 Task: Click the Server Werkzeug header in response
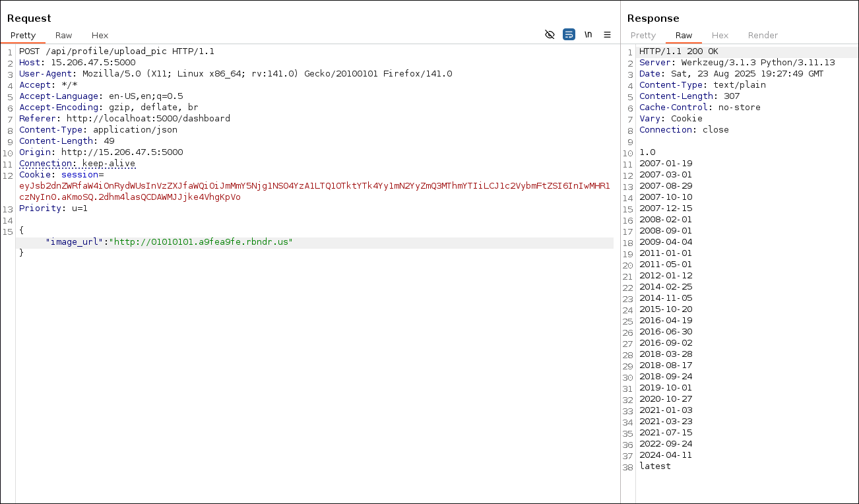pyautogui.click(x=736, y=63)
